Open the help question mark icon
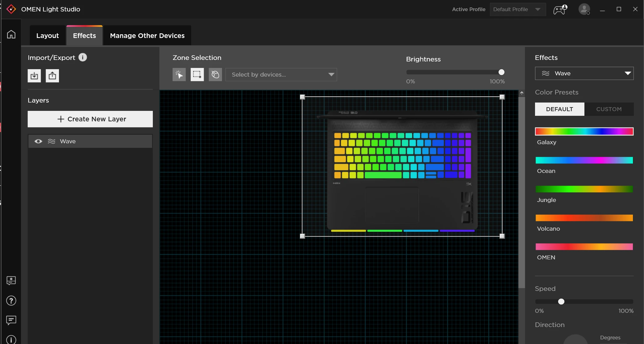The width and height of the screenshot is (644, 344). [11, 300]
